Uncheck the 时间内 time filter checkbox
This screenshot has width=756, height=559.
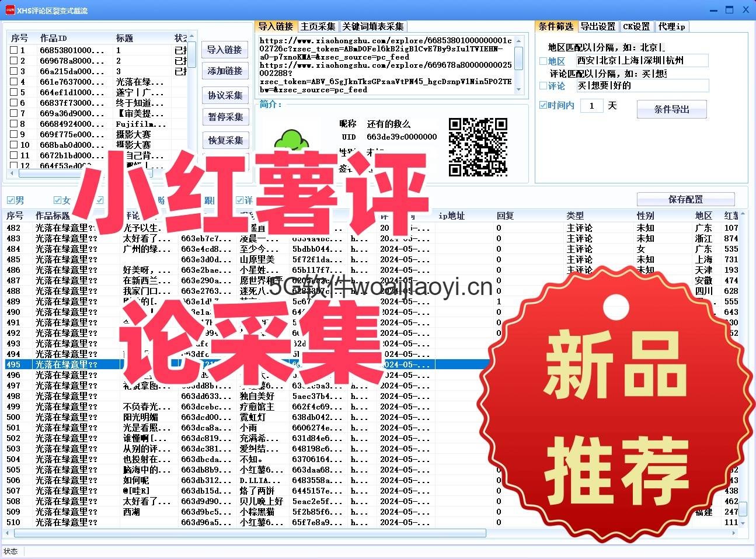coord(543,105)
